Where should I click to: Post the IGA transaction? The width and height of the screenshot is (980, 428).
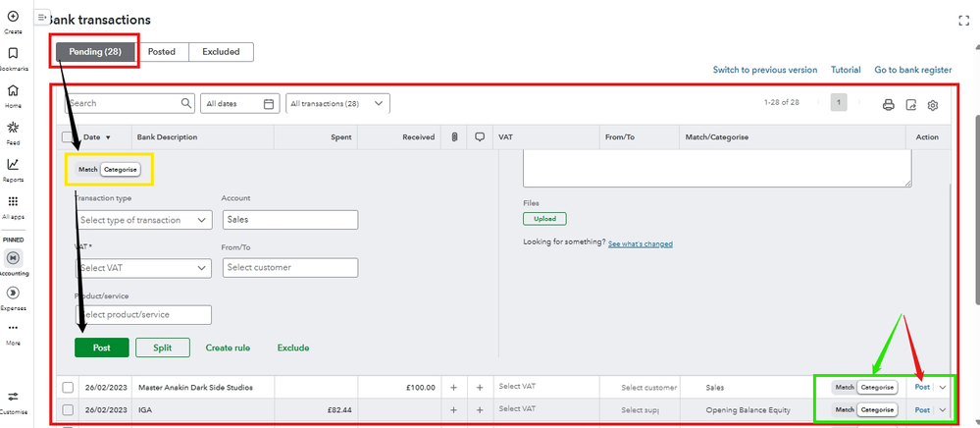[922, 410]
